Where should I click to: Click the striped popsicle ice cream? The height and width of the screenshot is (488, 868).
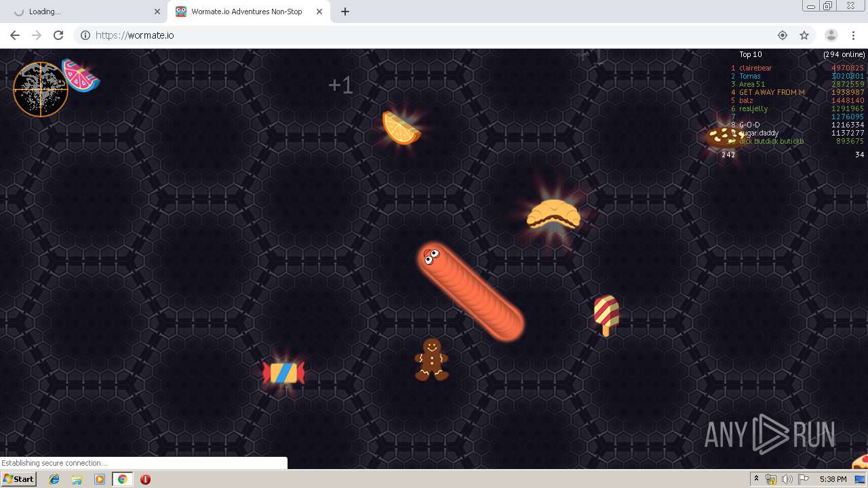[606, 315]
